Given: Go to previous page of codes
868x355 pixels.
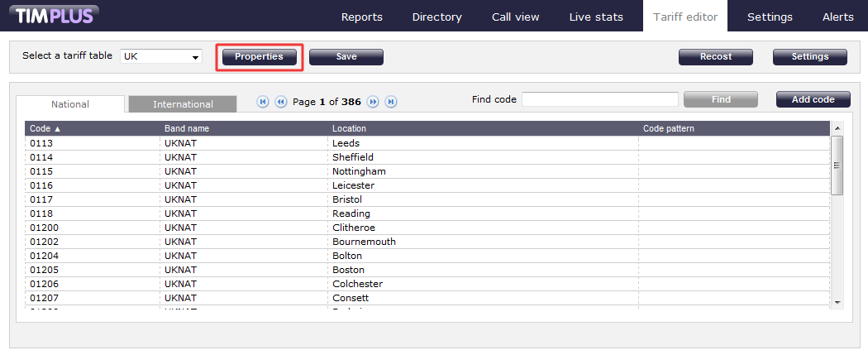Looking at the screenshot, I should [x=280, y=102].
